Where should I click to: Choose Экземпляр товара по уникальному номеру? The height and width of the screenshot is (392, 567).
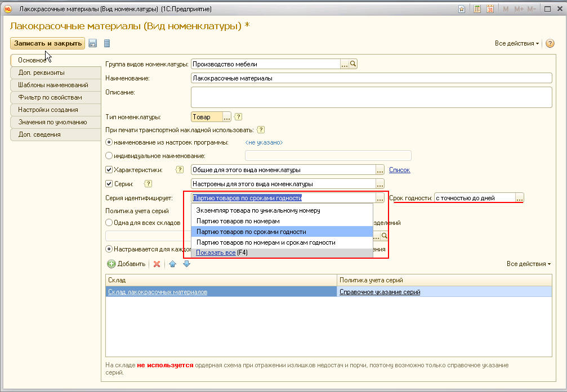pyautogui.click(x=282, y=210)
